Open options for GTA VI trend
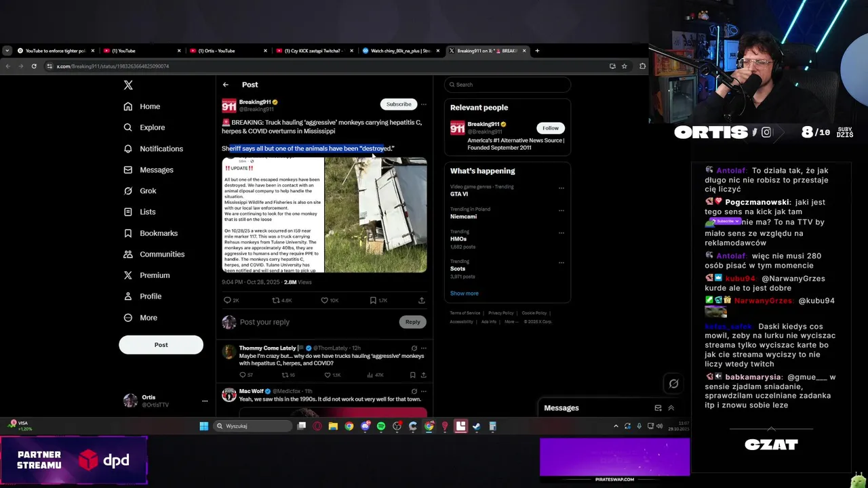The image size is (868, 488). point(561,188)
